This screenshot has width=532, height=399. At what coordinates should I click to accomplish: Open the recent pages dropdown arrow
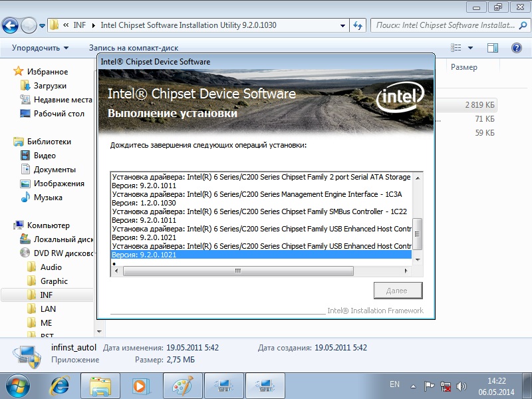click(42, 25)
